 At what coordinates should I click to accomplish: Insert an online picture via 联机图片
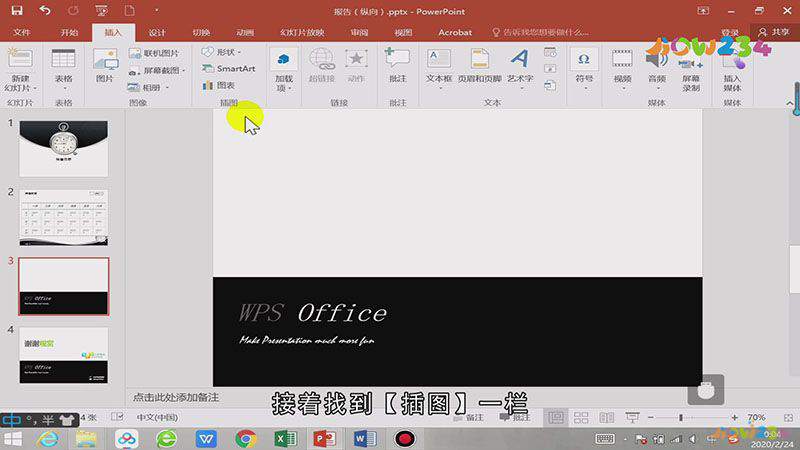click(154, 53)
